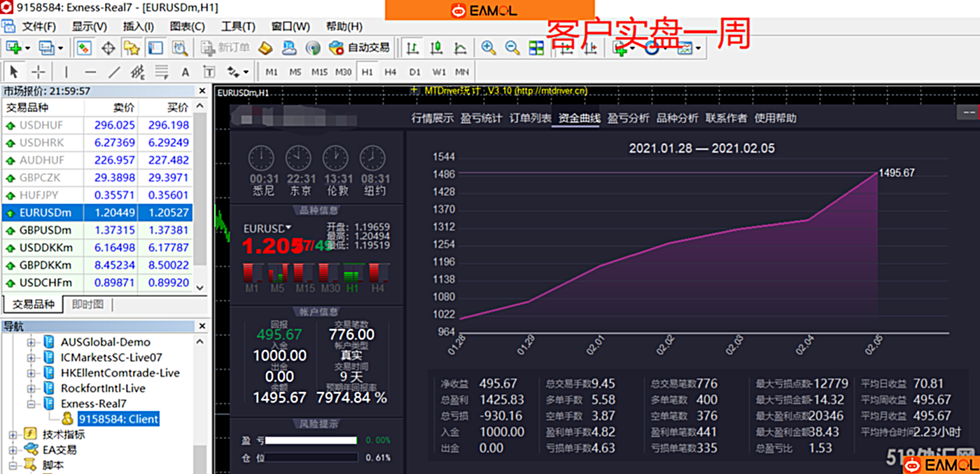The image size is (980, 474).
Task: Click the 自动交易 auto trading button
Action: pos(360,48)
